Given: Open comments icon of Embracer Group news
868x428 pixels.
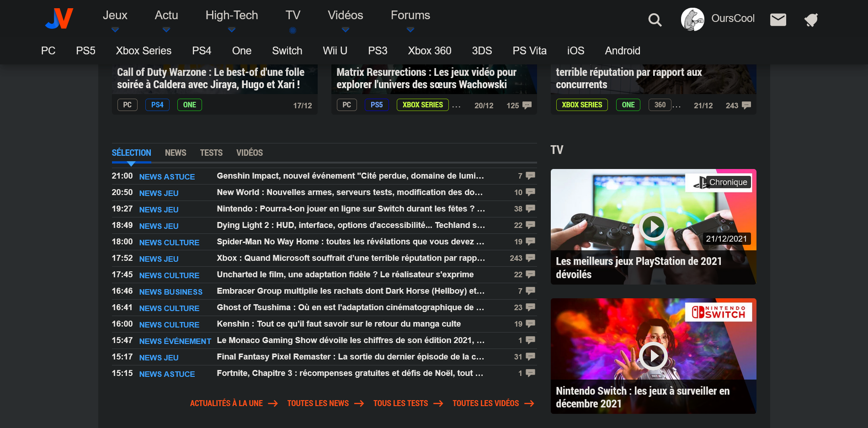Looking at the screenshot, I should (530, 291).
